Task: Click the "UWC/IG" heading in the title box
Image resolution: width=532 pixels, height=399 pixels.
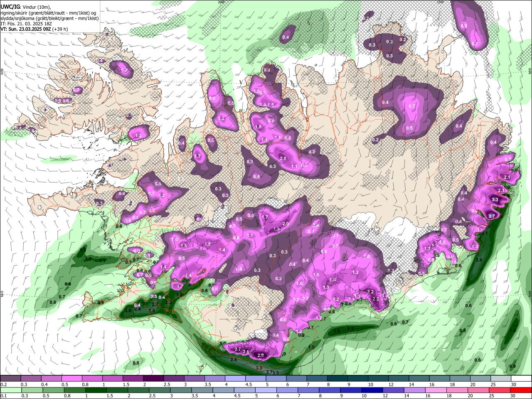Action: tap(10, 7)
